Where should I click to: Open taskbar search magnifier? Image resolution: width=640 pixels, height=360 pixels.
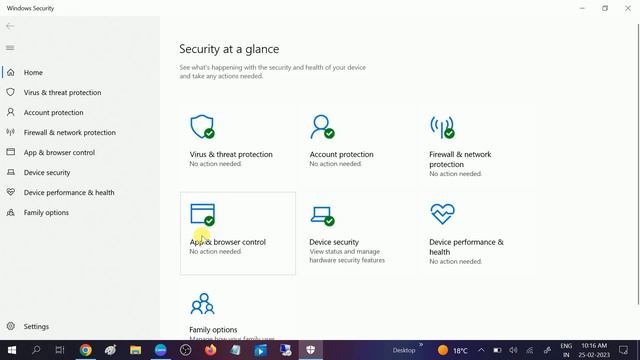pyautogui.click(x=36, y=350)
